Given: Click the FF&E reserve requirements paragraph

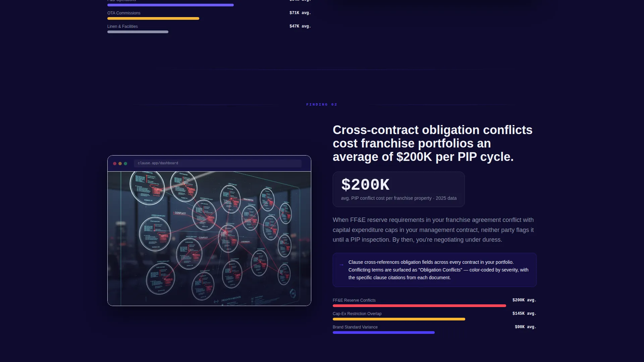Looking at the screenshot, I should click(433, 230).
